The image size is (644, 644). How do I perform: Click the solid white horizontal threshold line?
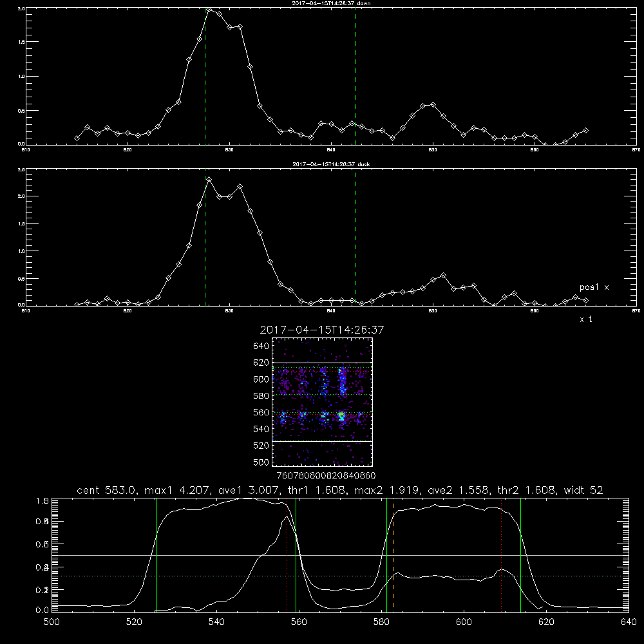[x=340, y=555]
